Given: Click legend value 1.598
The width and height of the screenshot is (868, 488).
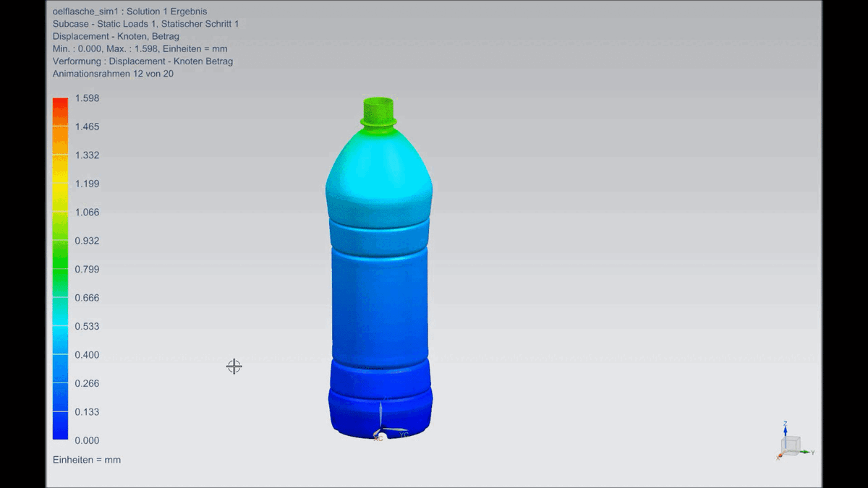Looking at the screenshot, I should (x=88, y=98).
